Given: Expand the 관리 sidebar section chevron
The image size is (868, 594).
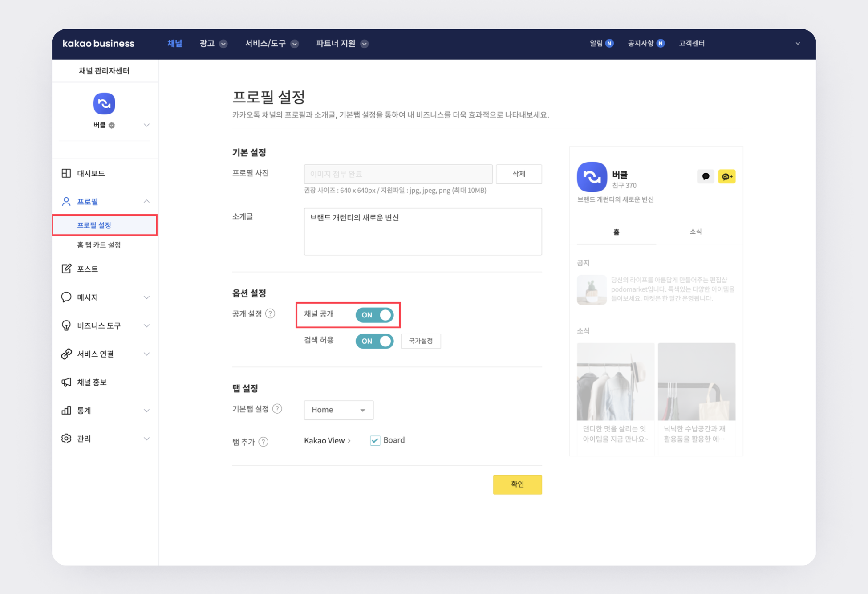Looking at the screenshot, I should coord(146,439).
